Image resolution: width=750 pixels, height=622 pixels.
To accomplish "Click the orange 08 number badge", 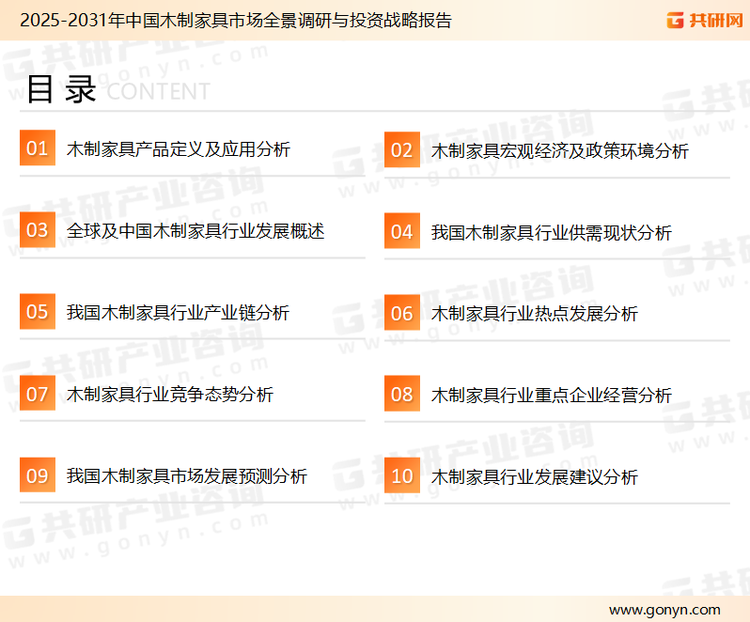I will (x=402, y=394).
